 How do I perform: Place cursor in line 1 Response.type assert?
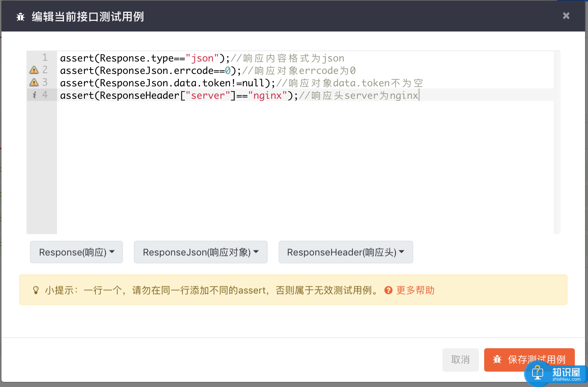pyautogui.click(x=145, y=58)
